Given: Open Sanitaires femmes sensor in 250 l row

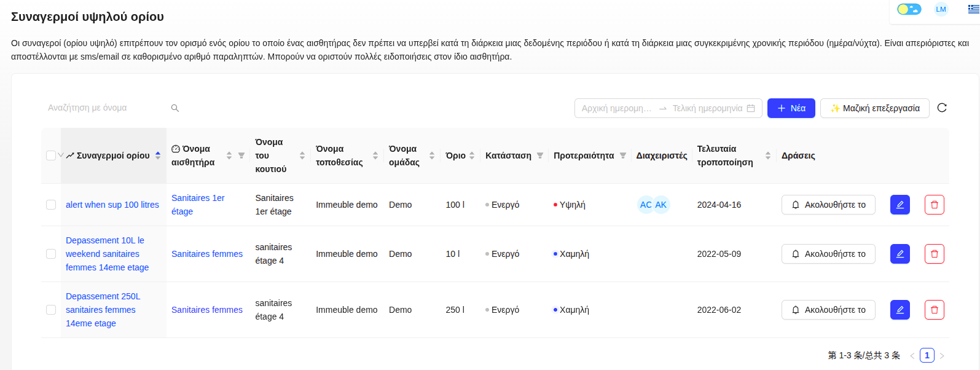Looking at the screenshot, I should [x=207, y=310].
